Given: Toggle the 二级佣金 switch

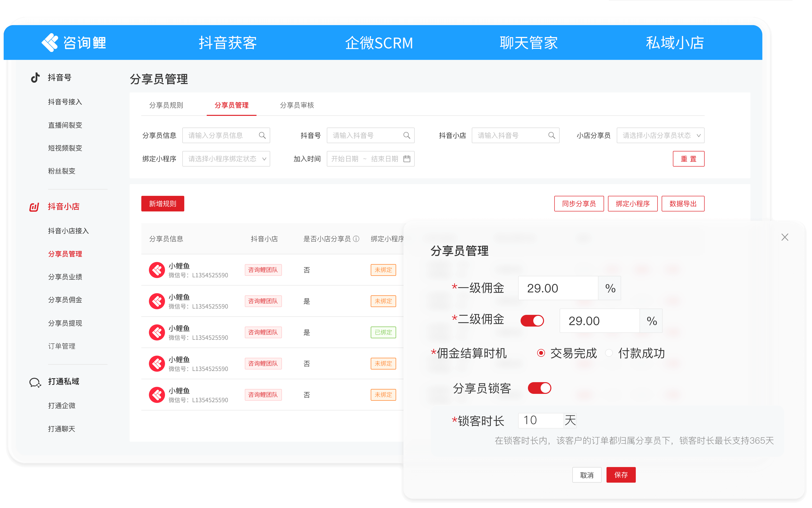Looking at the screenshot, I should [x=532, y=320].
